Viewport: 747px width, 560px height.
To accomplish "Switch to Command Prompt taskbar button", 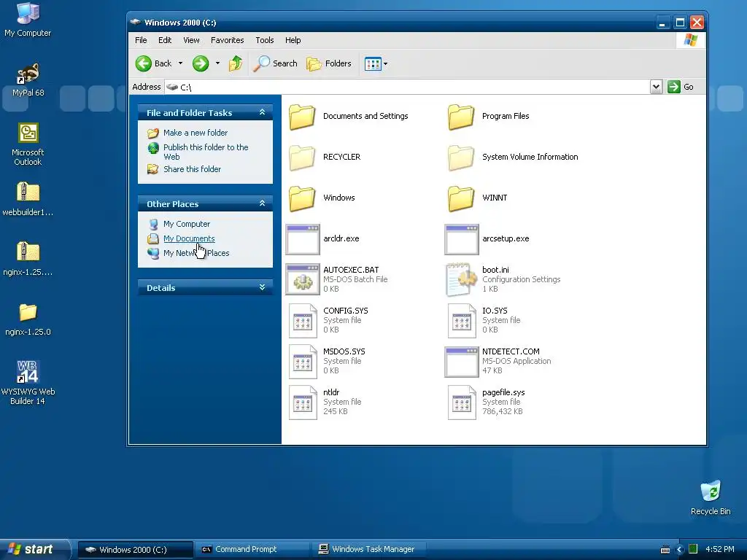I will point(252,550).
